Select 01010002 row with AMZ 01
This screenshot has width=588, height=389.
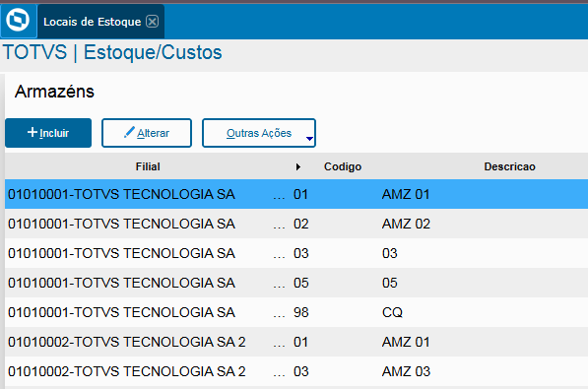click(x=296, y=342)
